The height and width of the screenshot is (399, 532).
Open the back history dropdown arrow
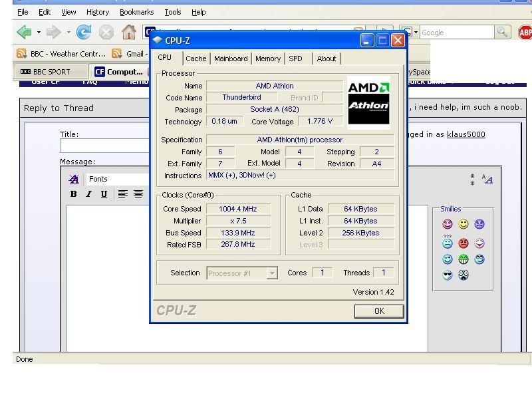(39, 32)
